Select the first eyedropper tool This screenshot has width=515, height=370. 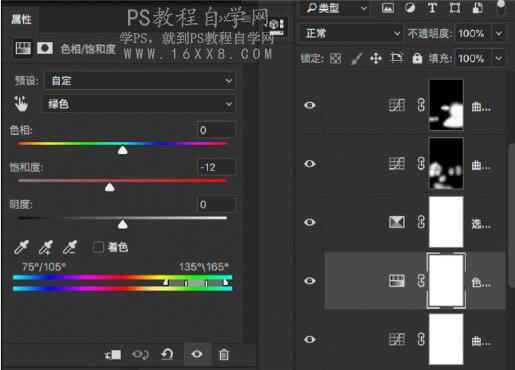click(21, 247)
